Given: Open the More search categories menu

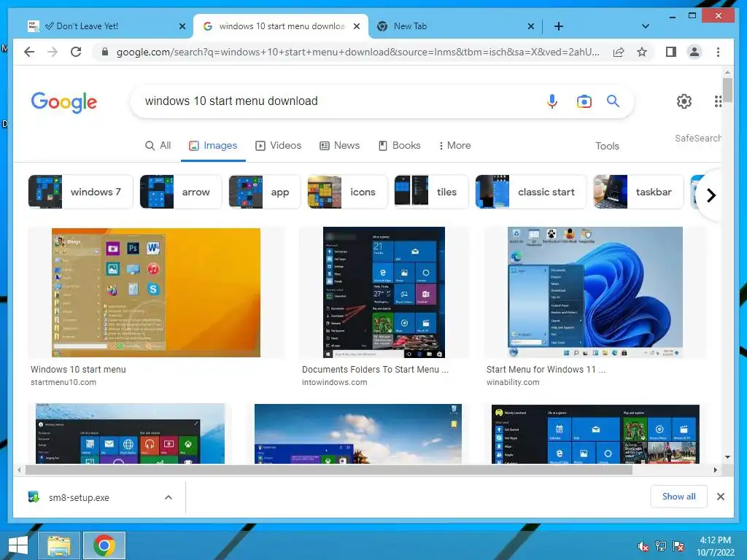Looking at the screenshot, I should [x=454, y=145].
